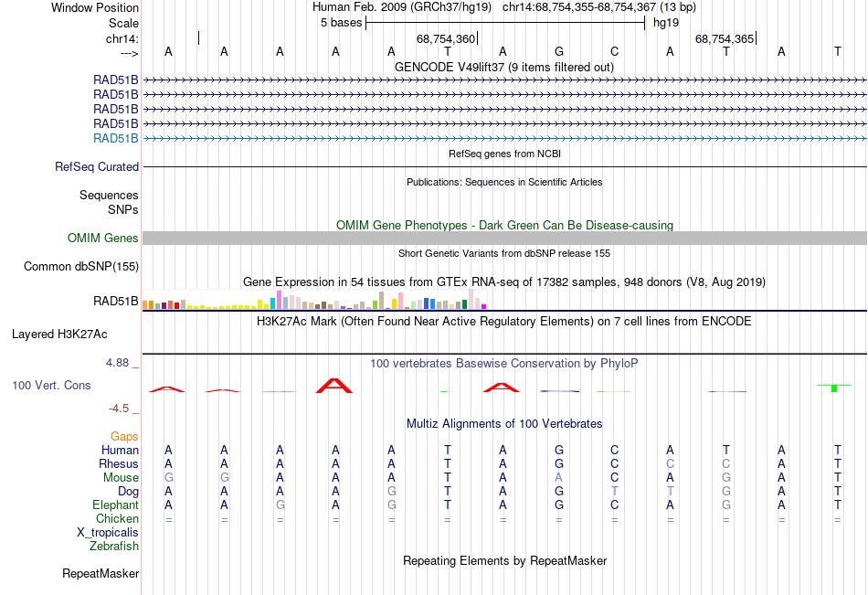Click the 'Common dbSNP(155)' track label
This screenshot has height=595, width=868.
[x=81, y=267]
